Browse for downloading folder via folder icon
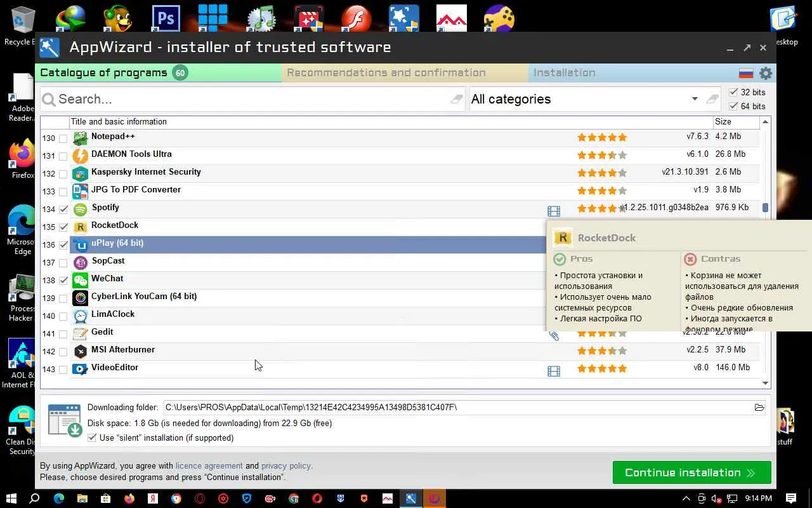Screen dimensions: 812x508 click(x=759, y=408)
